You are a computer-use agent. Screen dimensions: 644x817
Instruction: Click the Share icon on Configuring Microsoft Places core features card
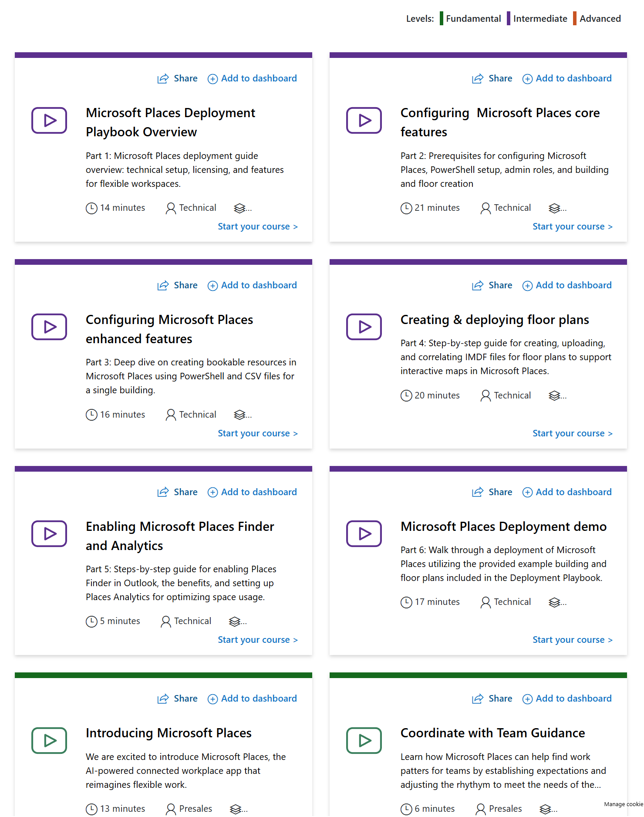pos(478,79)
